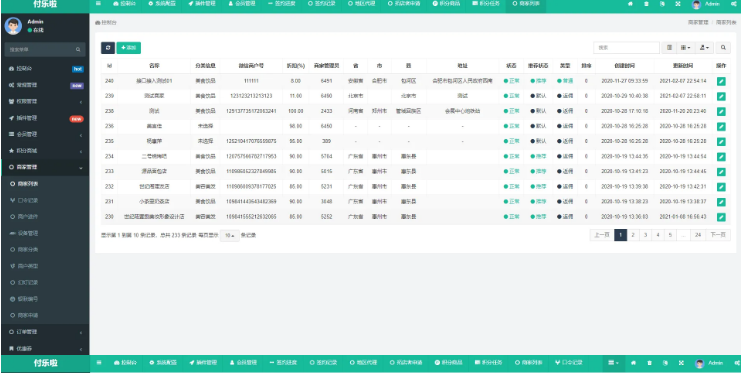Expand 权限管理 in the sidebar
The image size is (744, 373).
pyautogui.click(x=45, y=102)
